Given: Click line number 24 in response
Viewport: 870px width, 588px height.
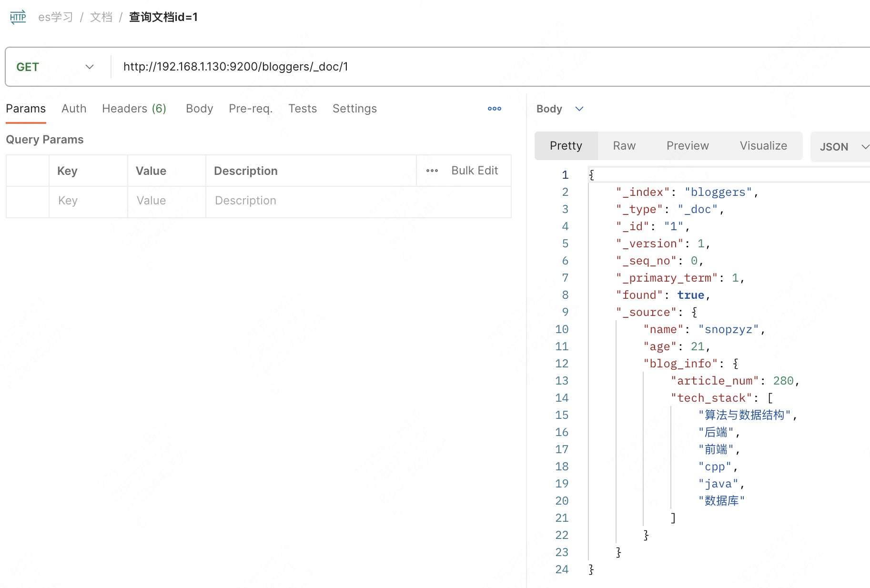Looking at the screenshot, I should tap(562, 569).
